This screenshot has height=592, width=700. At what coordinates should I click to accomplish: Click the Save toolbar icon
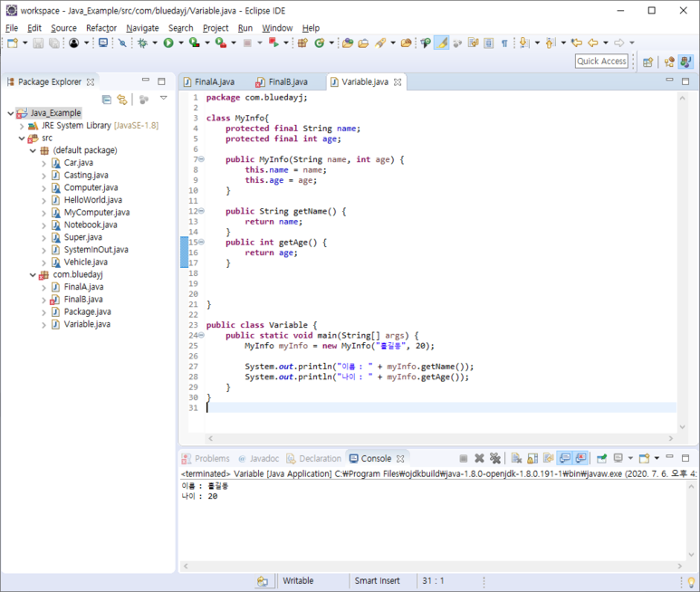38,43
